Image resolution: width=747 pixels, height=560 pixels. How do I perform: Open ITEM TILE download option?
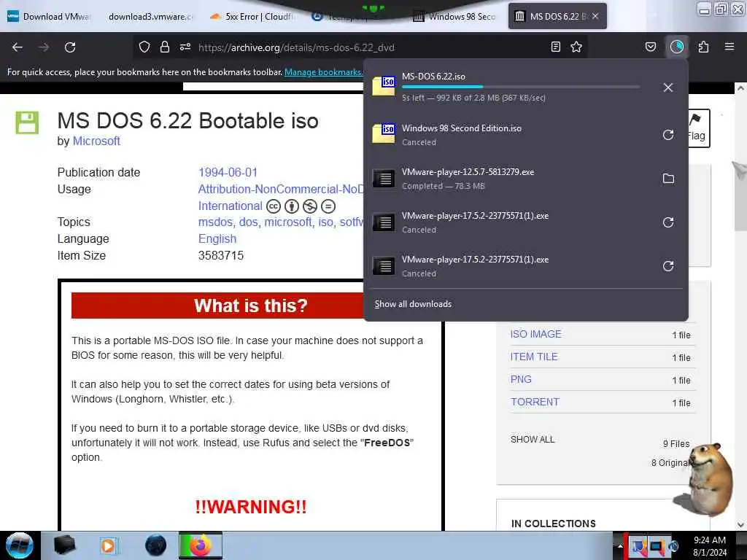[x=534, y=357]
